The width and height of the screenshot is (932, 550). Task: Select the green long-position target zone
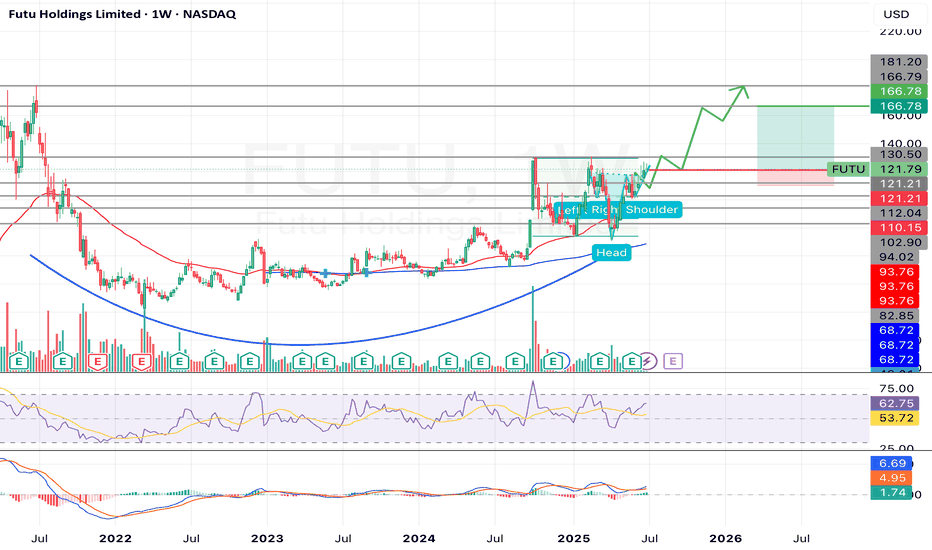[x=795, y=138]
